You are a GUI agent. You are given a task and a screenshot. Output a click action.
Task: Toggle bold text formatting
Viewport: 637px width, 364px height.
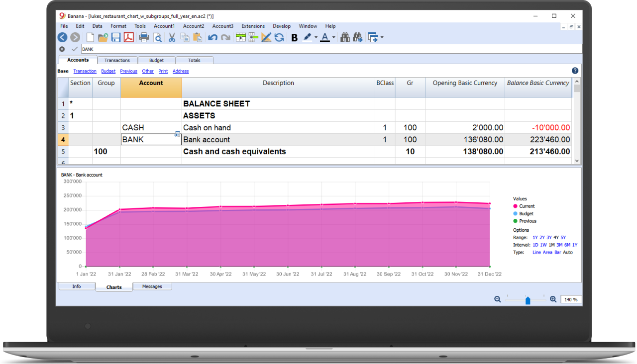coord(295,38)
